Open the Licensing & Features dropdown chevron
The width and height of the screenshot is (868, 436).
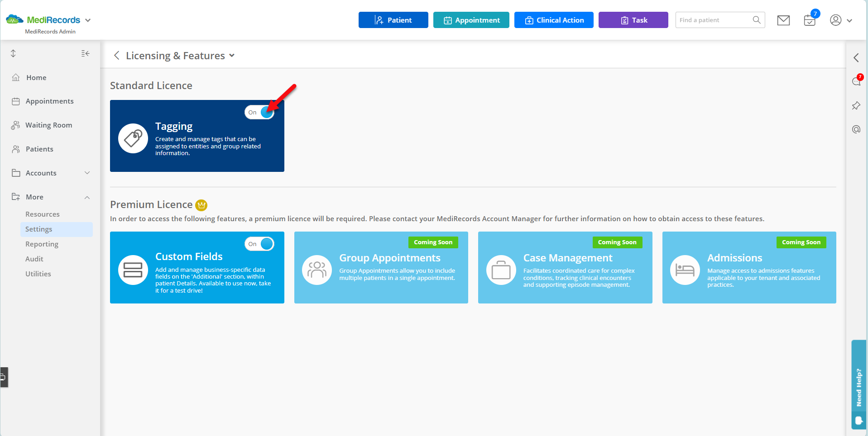[232, 55]
